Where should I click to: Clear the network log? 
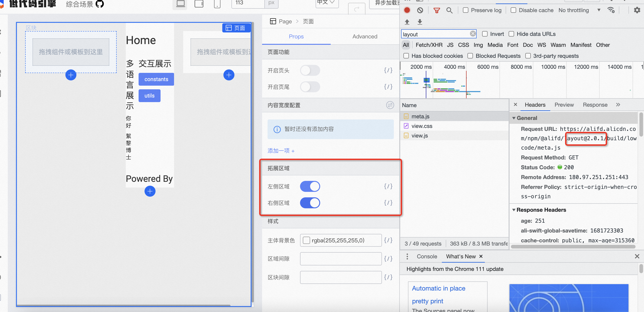pyautogui.click(x=420, y=10)
